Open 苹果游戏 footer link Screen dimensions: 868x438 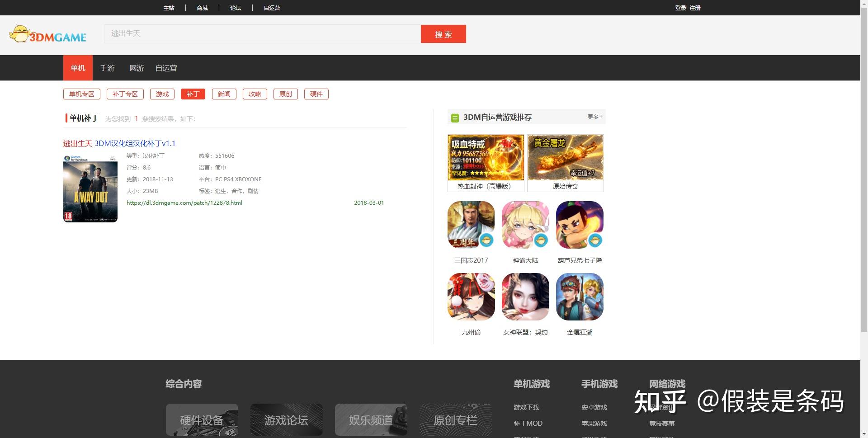[594, 424]
